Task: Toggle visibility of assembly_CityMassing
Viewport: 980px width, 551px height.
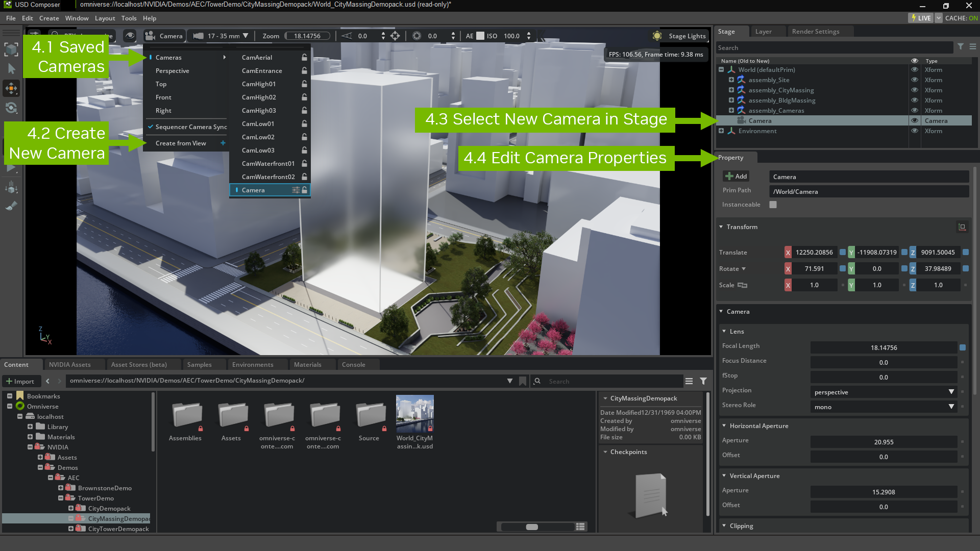Action: (x=915, y=90)
